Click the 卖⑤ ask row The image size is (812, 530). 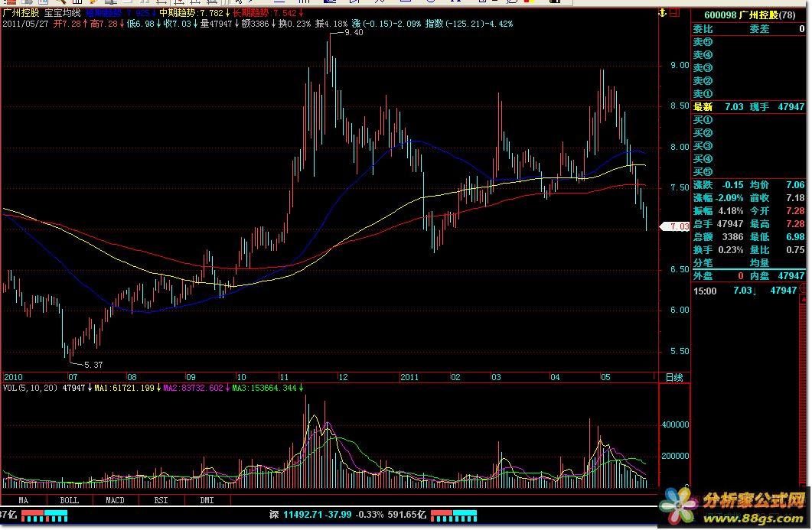click(748, 42)
